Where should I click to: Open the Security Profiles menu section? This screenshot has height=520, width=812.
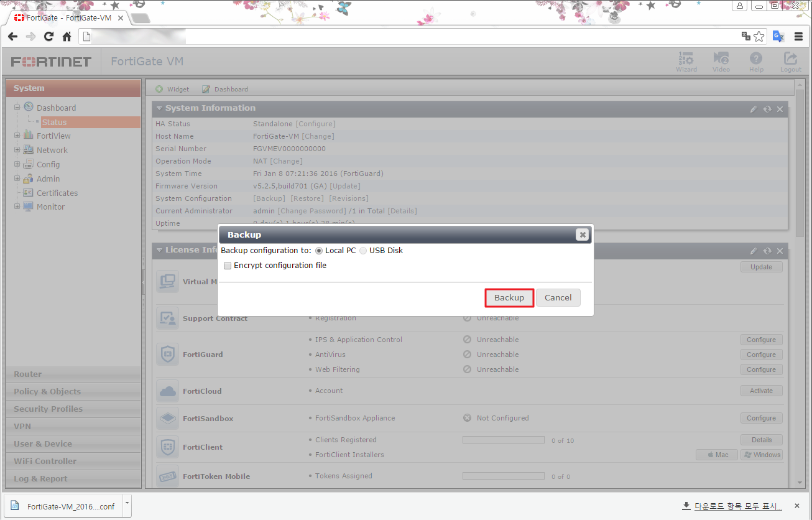73,409
